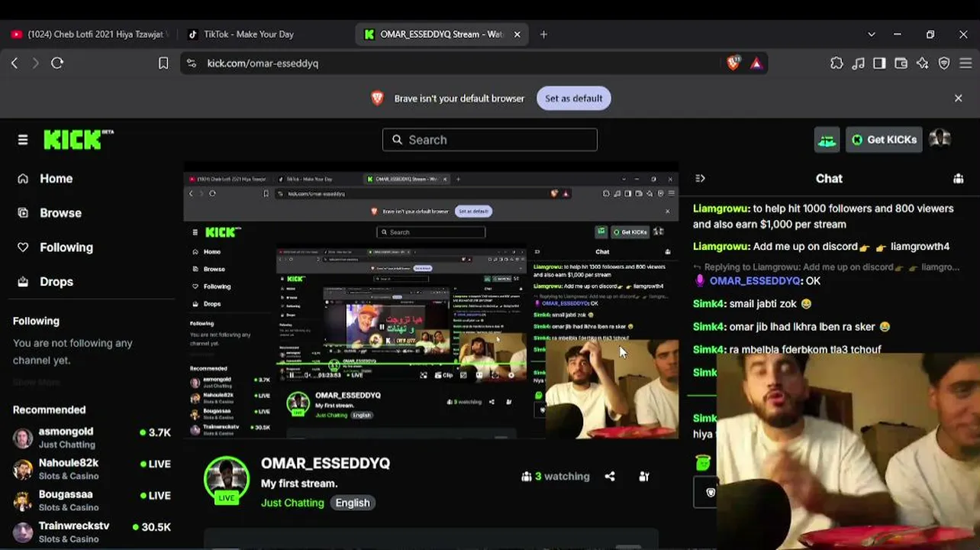View site information icon beside the URL

tap(192, 63)
